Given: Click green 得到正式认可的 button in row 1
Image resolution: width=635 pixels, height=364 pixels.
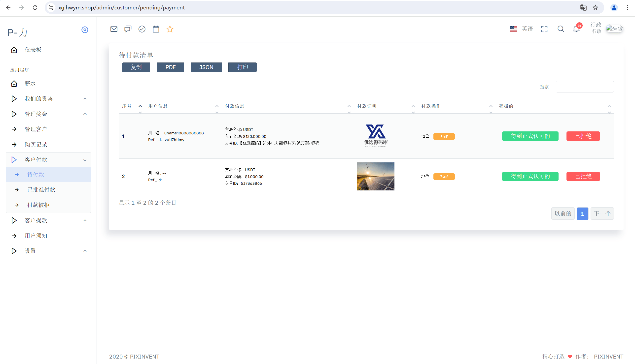Looking at the screenshot, I should [530, 136].
